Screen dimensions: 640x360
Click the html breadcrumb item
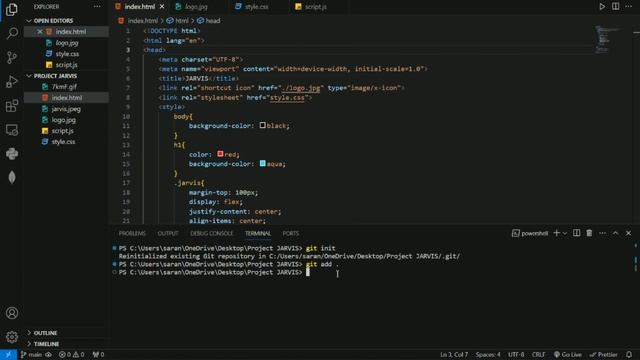[x=178, y=20]
